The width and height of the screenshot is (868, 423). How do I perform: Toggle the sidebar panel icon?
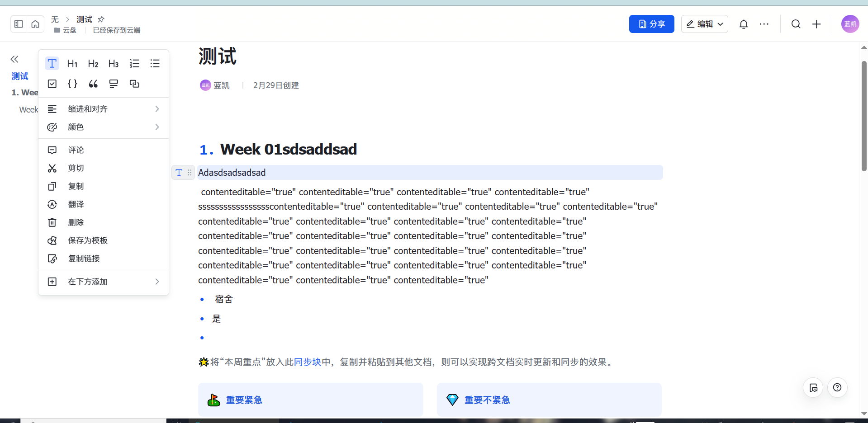coord(19,24)
